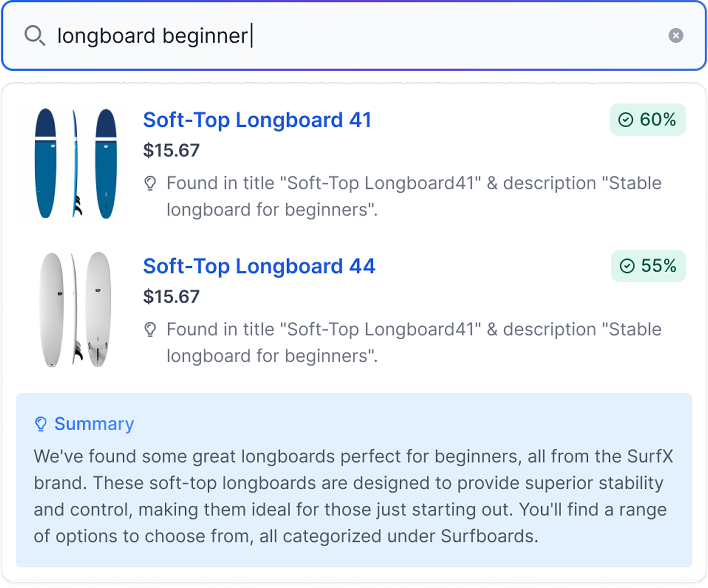
Task: Click the checkmark icon beside 55%
Action: coord(627,266)
